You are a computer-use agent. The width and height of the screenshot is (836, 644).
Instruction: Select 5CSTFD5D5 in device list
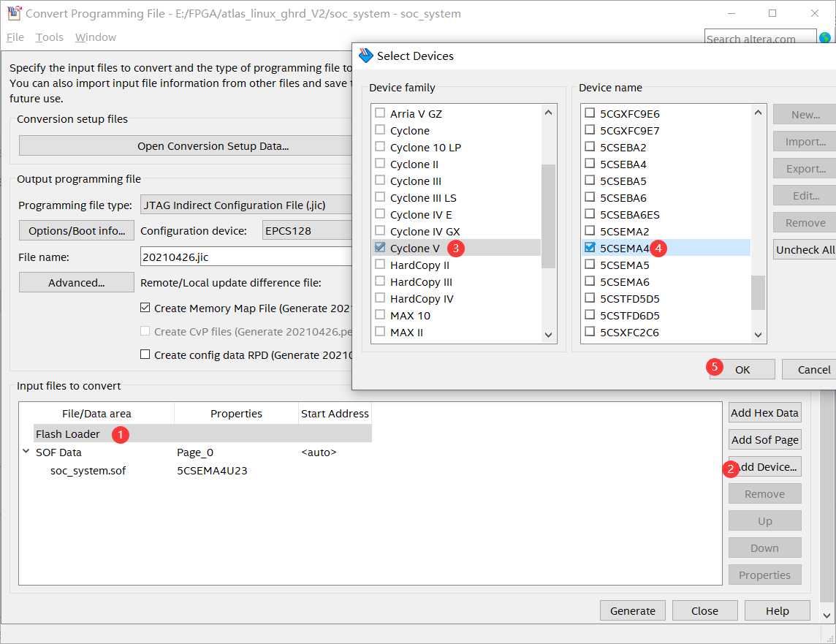629,298
